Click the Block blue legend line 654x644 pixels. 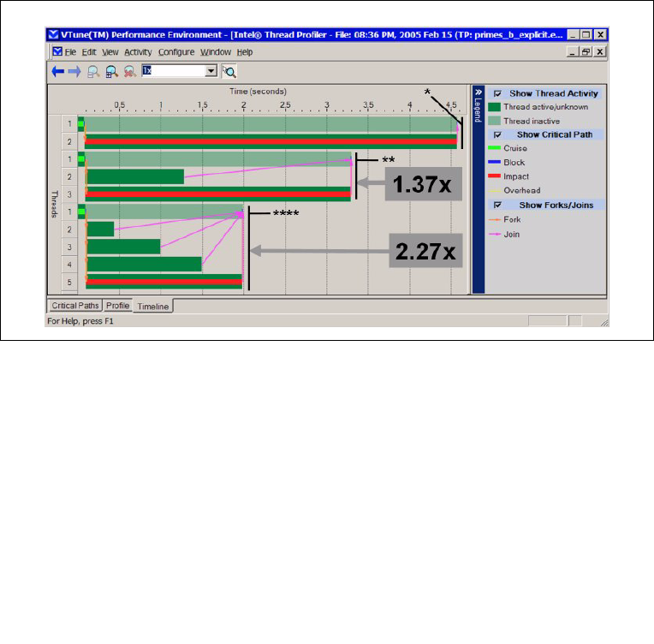(494, 162)
